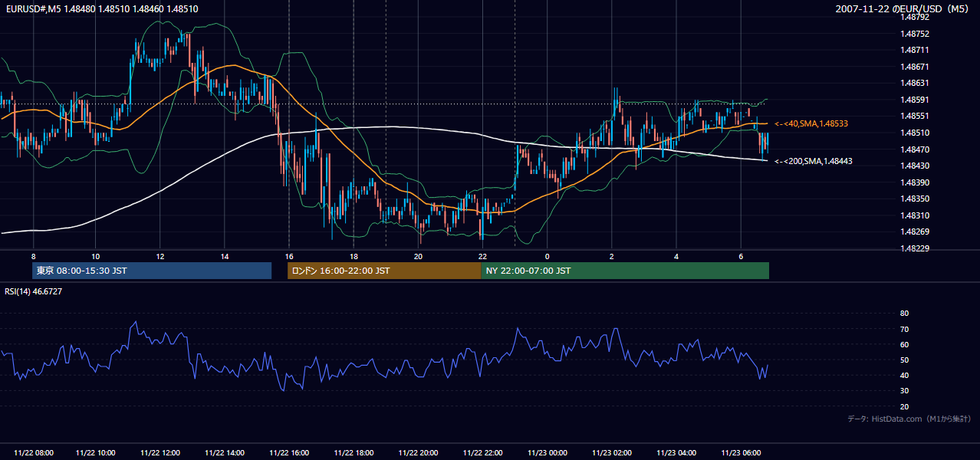Click hour tick 18 under the price chart
The width and height of the screenshot is (980, 460).
(354, 255)
